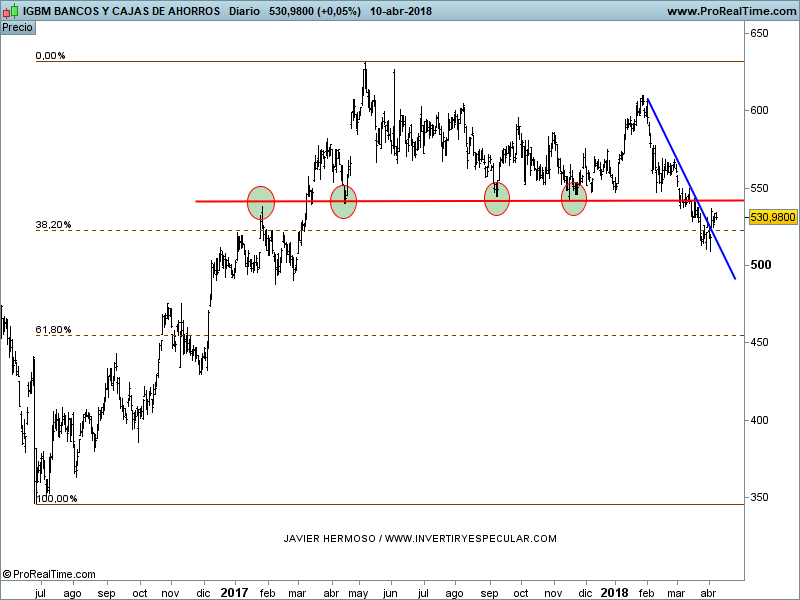The image size is (800, 600).
Task: Click the JAVIER HERMOSO / WWW.INVERTIRYESPECULAR.COM watermark text
Action: point(420,538)
